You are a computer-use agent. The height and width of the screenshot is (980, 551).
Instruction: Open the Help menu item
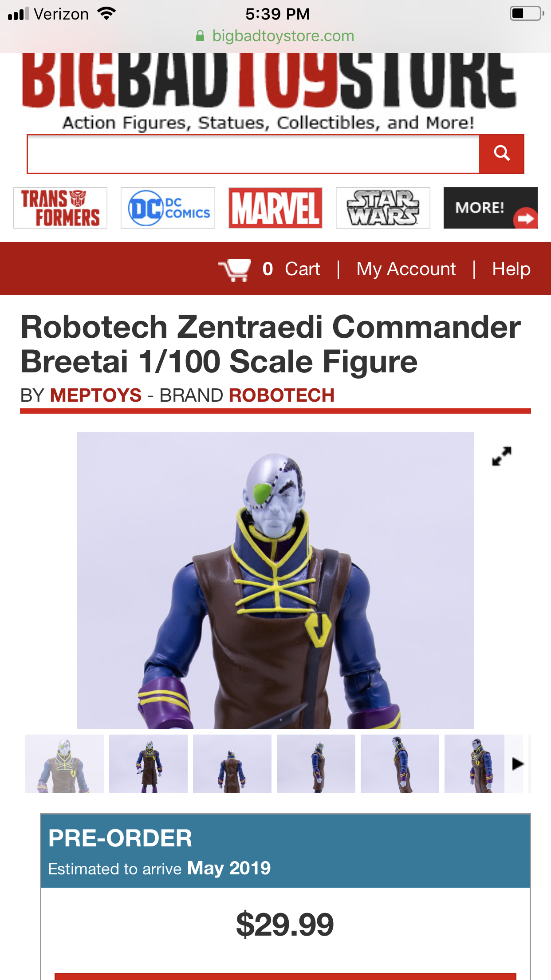[x=511, y=269]
